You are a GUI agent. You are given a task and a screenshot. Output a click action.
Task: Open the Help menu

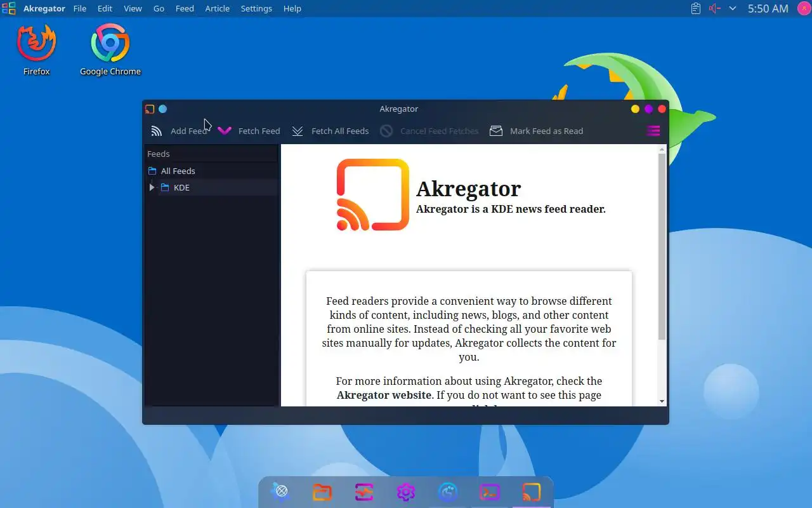pyautogui.click(x=292, y=8)
